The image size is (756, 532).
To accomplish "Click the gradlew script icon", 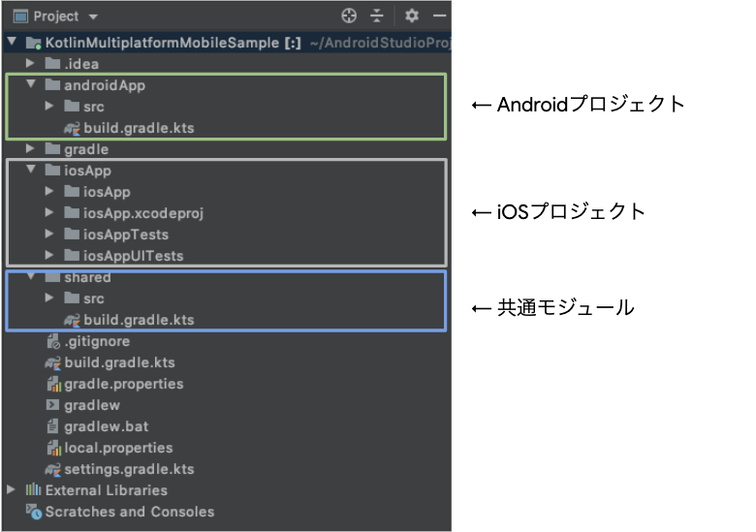I will 52,405.
